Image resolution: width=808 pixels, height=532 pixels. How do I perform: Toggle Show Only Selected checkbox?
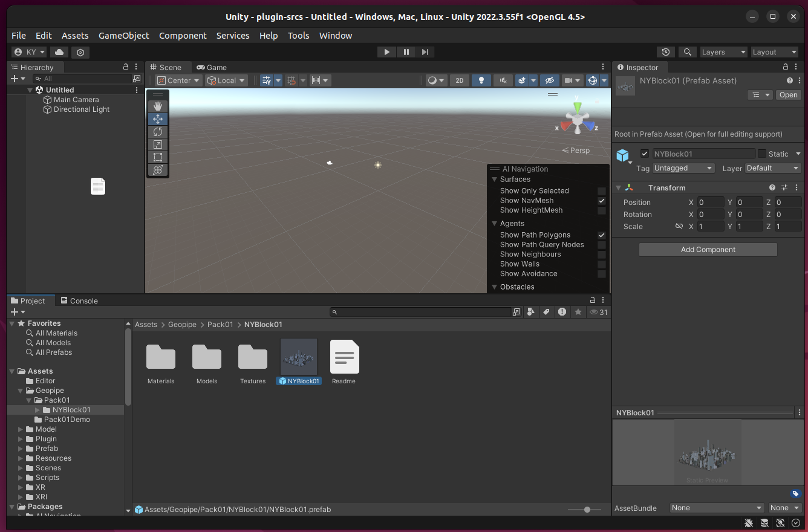(x=602, y=191)
